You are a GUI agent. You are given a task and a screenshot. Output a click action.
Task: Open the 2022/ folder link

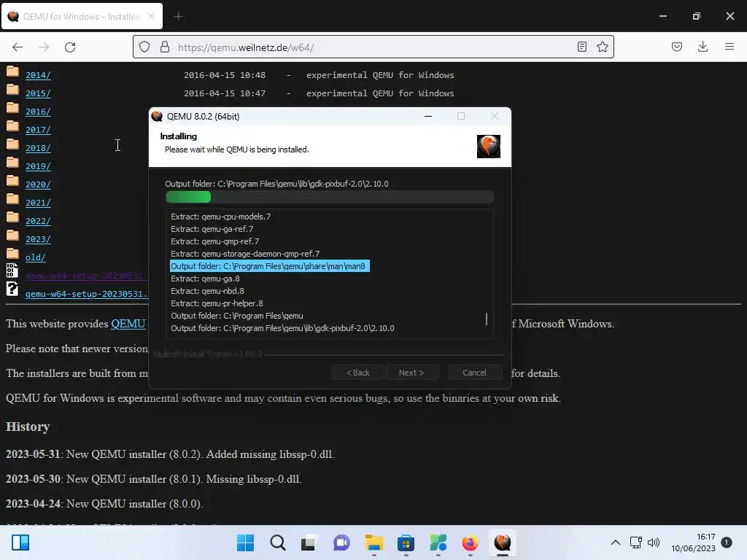pyautogui.click(x=38, y=221)
